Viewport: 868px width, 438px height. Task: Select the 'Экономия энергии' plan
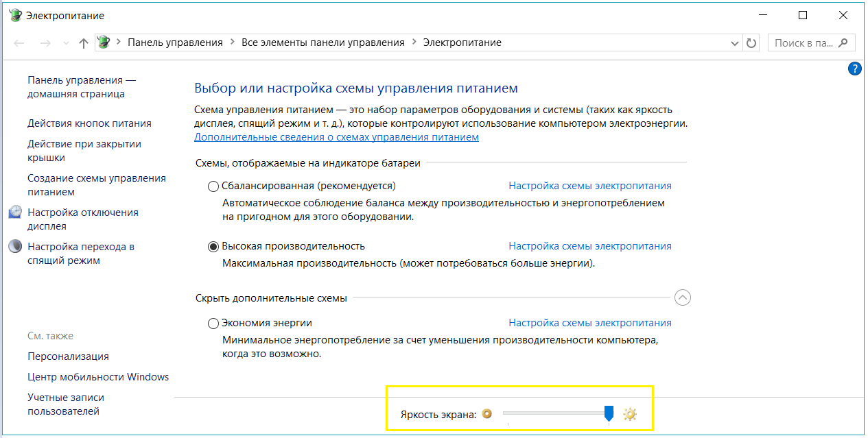pyautogui.click(x=213, y=324)
